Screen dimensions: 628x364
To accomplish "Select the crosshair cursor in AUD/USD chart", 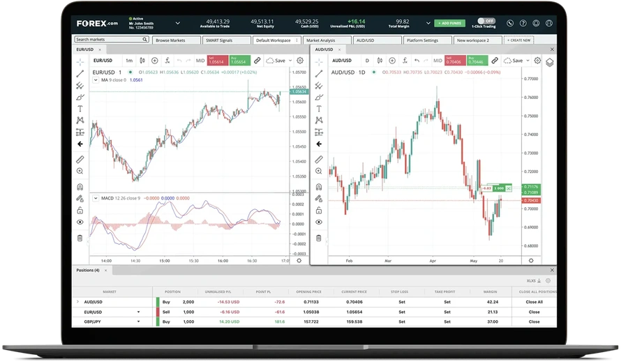I will (x=319, y=61).
